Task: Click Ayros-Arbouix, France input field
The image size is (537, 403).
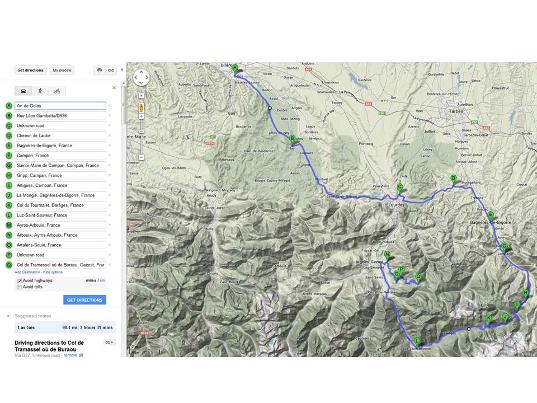Action: point(60,225)
